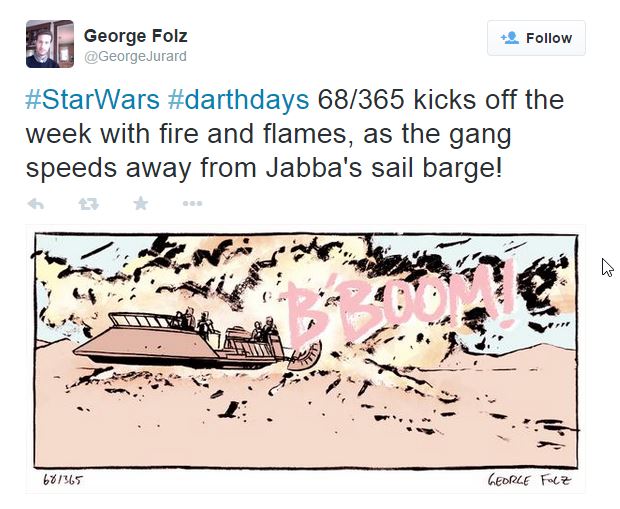This screenshot has height=509, width=620.
Task: Click the skiff drawing in the comic
Action: (x=180, y=341)
